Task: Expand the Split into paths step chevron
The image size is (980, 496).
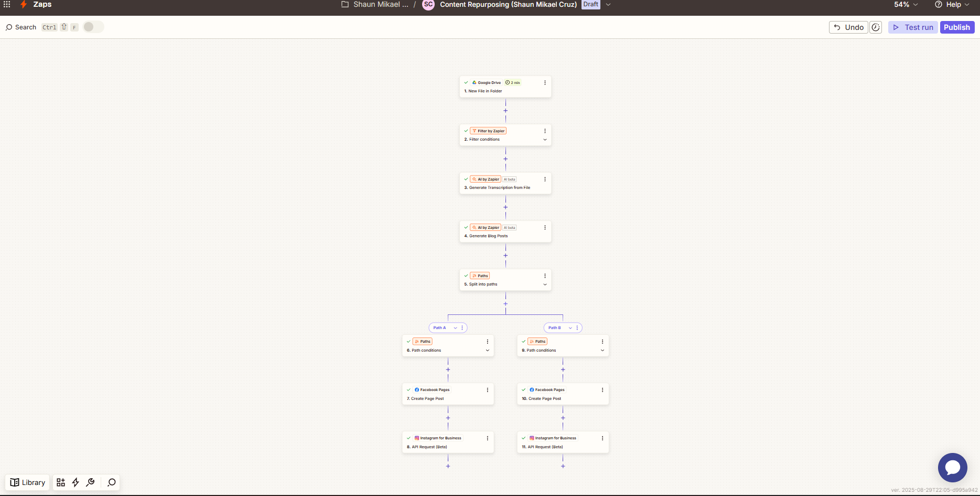Action: click(545, 284)
